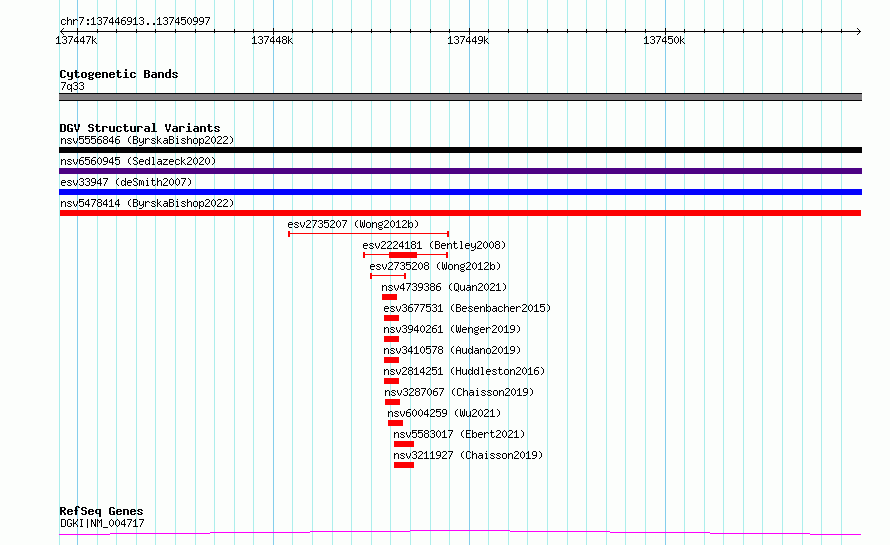Viewport: 890px width, 545px height.
Task: Click the magenta DGKI gene intron line
Action: (x=460, y=531)
